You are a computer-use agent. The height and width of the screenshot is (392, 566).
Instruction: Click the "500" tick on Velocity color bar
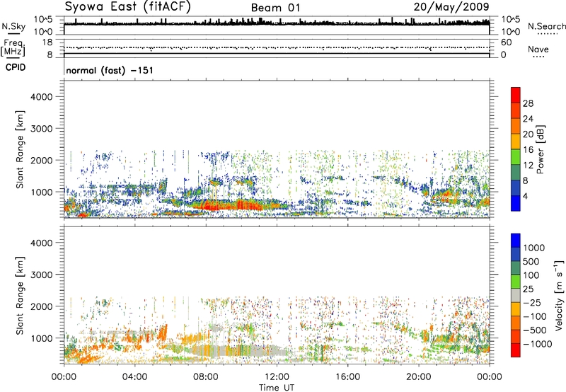(533, 262)
